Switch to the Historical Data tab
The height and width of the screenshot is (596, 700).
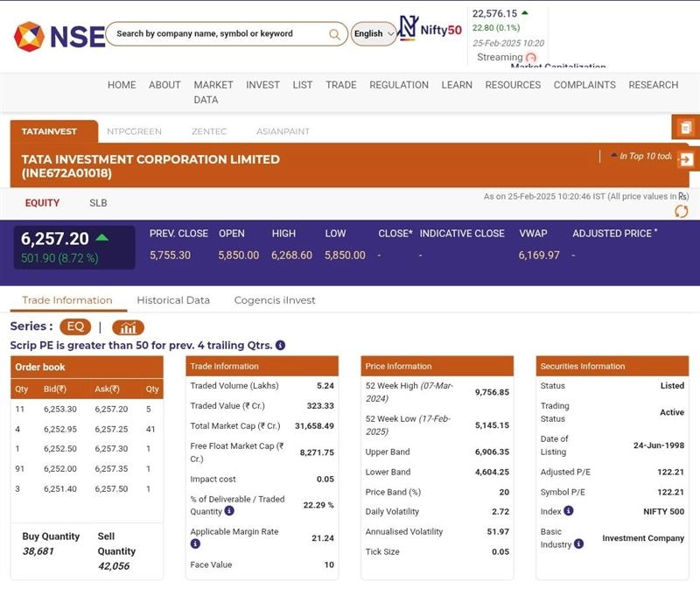click(x=173, y=300)
